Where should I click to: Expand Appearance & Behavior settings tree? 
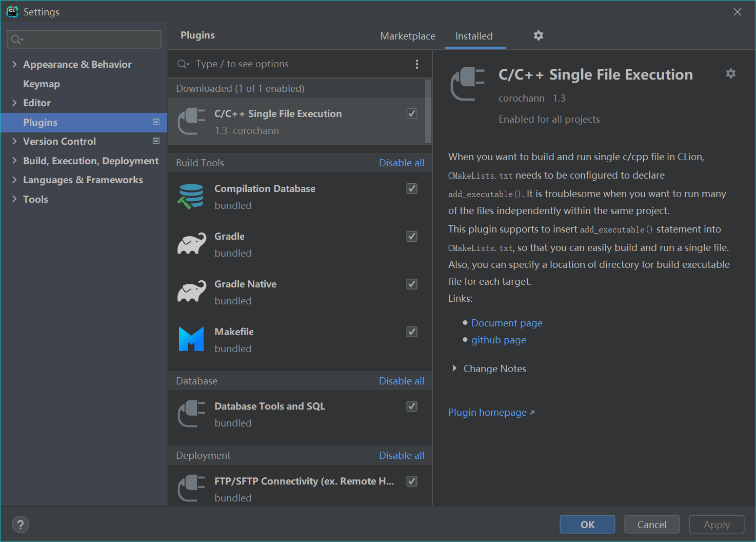pos(14,64)
